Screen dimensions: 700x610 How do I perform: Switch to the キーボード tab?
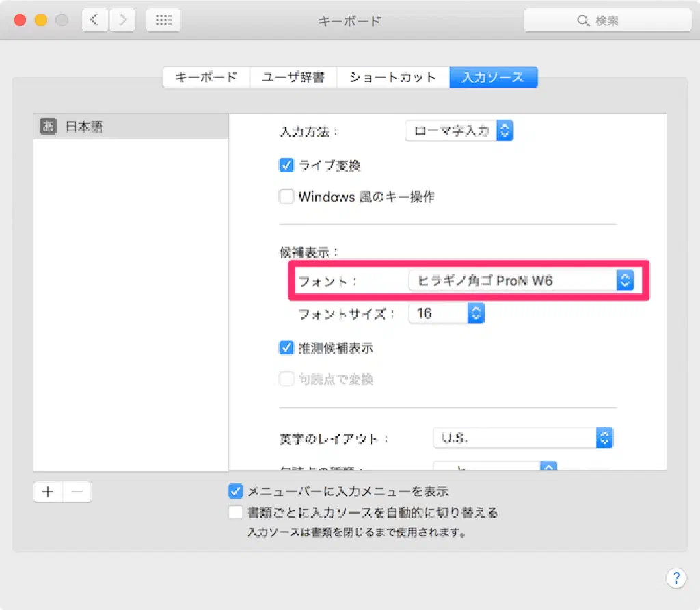[206, 77]
